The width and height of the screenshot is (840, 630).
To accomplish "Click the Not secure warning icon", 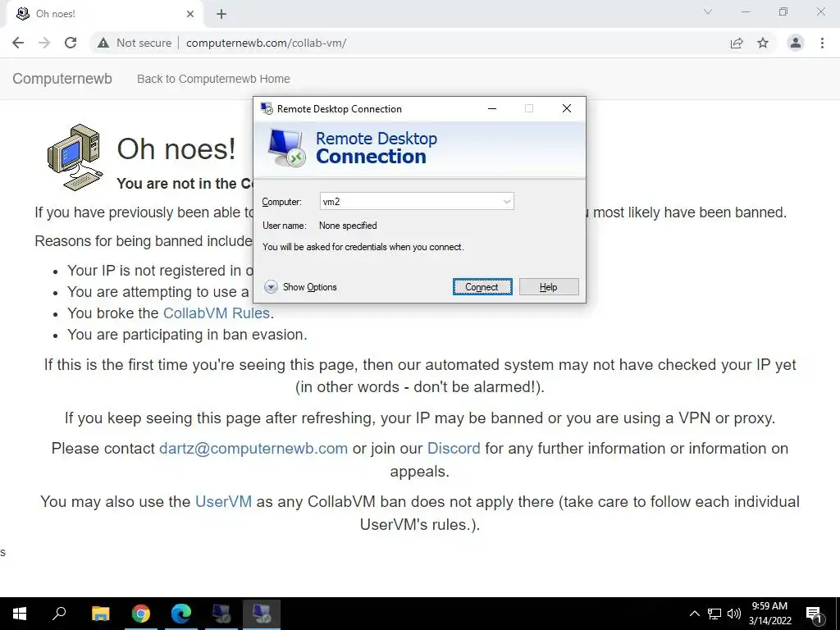I will pos(103,43).
